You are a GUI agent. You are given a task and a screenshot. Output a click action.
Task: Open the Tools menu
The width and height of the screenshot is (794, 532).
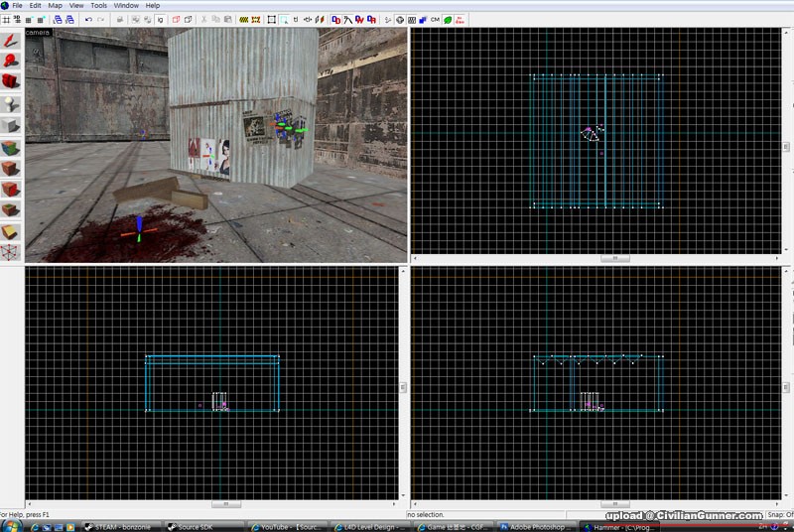coord(99,6)
